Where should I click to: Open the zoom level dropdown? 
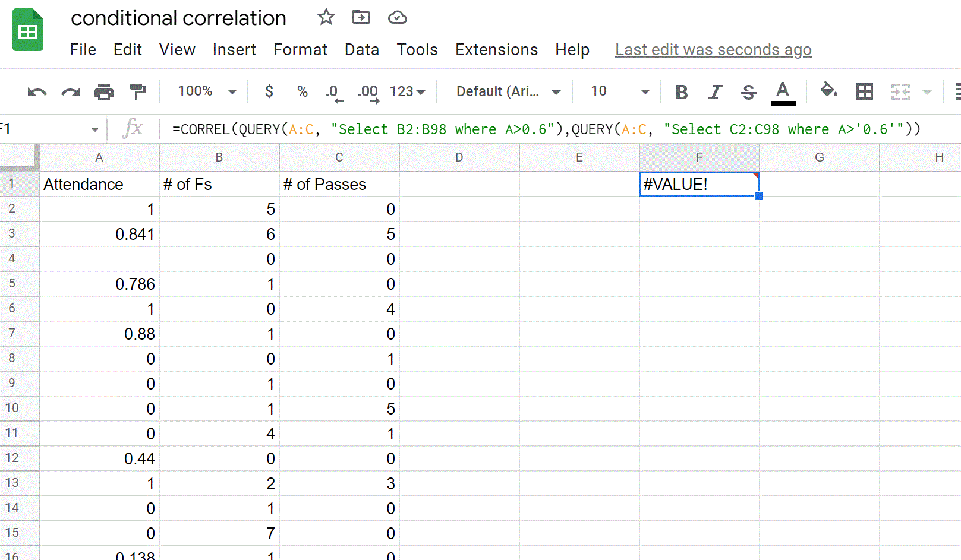204,91
